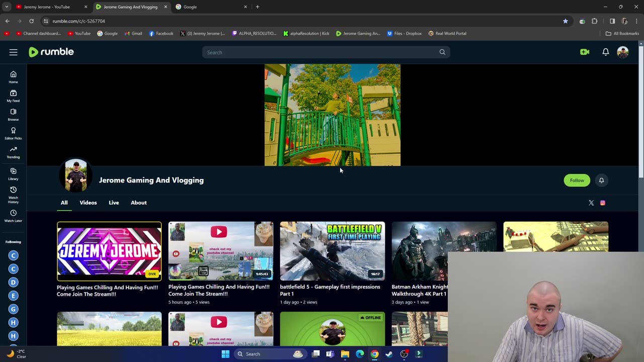Open the tab search dropdown arrow
This screenshot has height=362, width=644.
7,7
